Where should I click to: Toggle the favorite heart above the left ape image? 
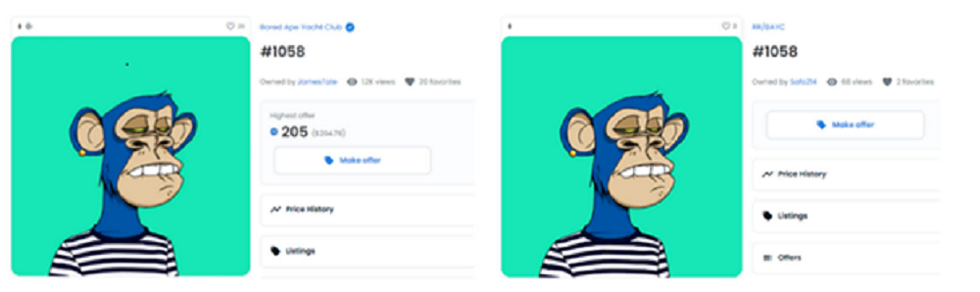(230, 26)
